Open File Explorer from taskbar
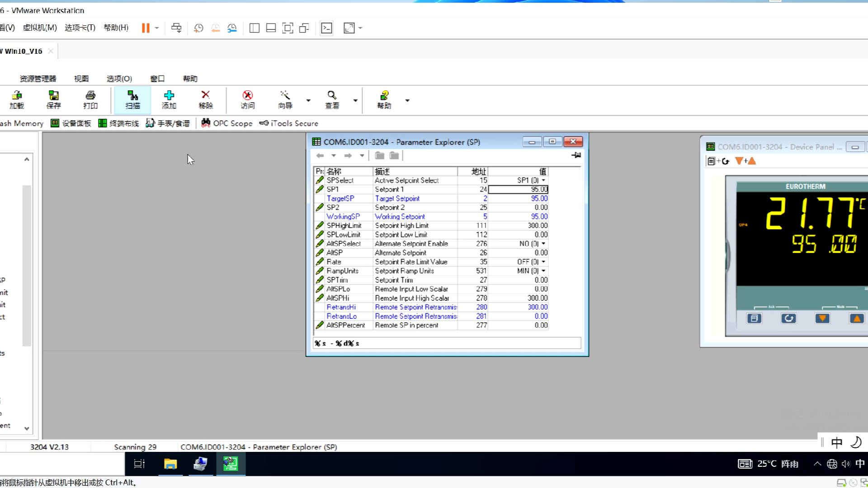Screen dimensions: 868x488 tap(170, 464)
